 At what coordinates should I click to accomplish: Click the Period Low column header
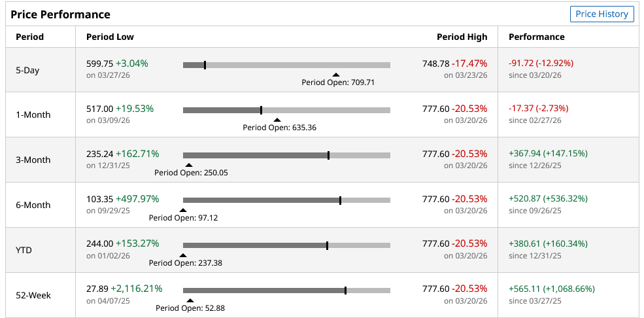click(110, 37)
